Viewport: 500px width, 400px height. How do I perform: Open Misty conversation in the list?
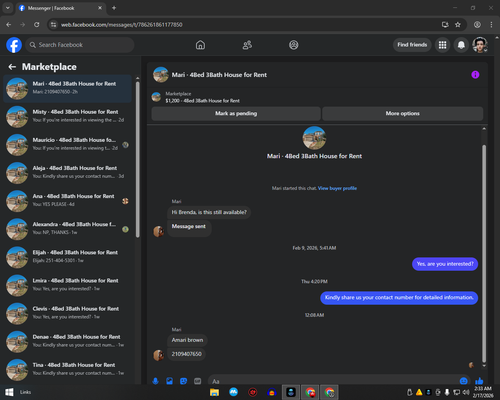68,116
